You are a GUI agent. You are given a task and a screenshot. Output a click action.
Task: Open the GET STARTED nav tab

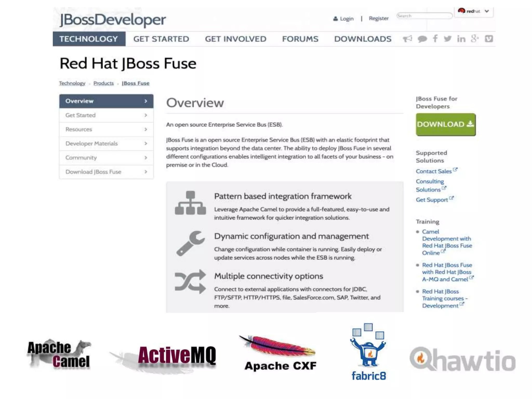pyautogui.click(x=161, y=39)
